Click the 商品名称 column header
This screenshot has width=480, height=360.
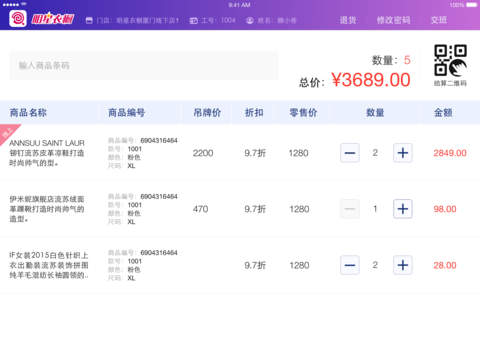(x=28, y=113)
